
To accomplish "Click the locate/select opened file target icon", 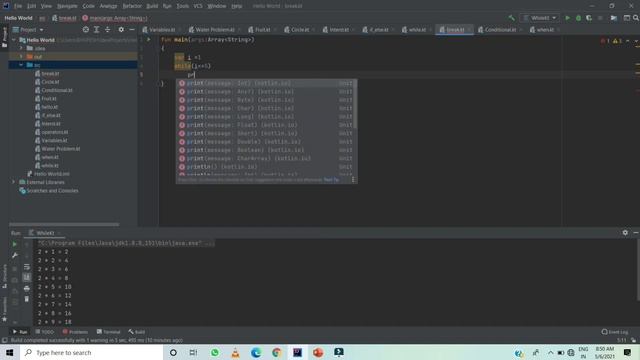I will [x=86, y=30].
